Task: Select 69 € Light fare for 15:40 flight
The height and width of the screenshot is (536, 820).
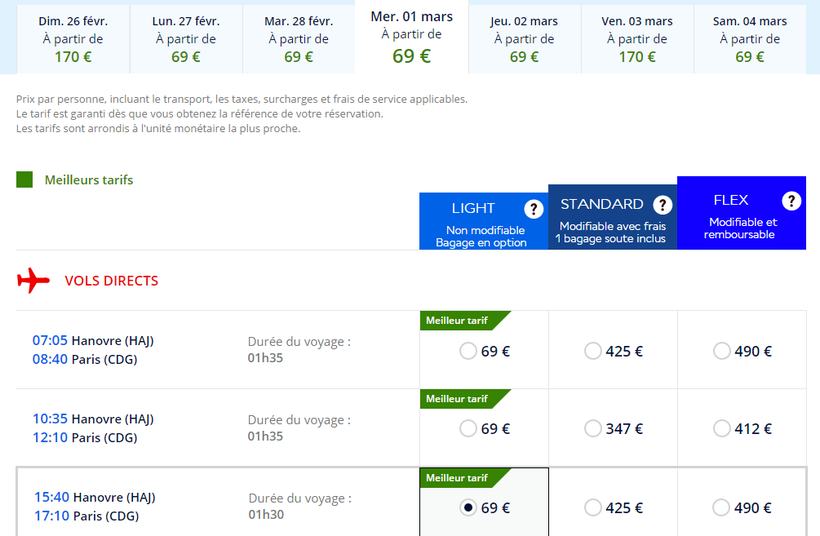Action: 468,508
